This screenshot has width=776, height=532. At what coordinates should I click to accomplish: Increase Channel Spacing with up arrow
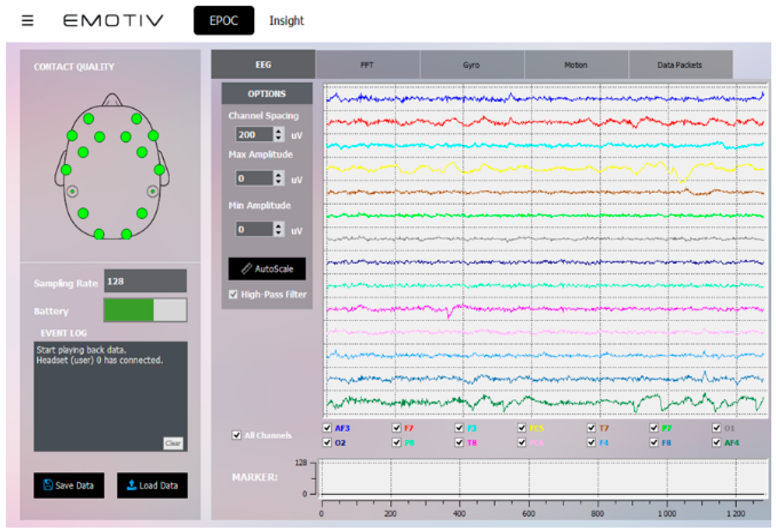click(x=279, y=132)
